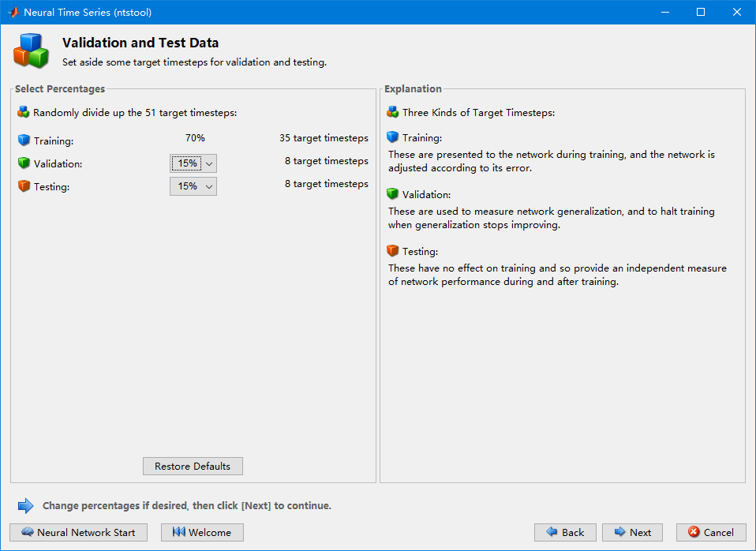The image size is (756, 551).
Task: Click the MATLAB logo in title bar
Action: (13, 12)
